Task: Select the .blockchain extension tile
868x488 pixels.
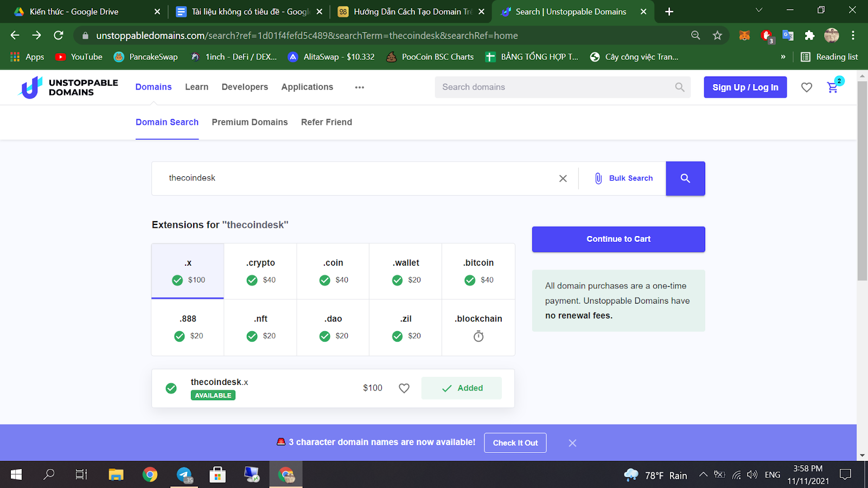Action: coord(478,328)
